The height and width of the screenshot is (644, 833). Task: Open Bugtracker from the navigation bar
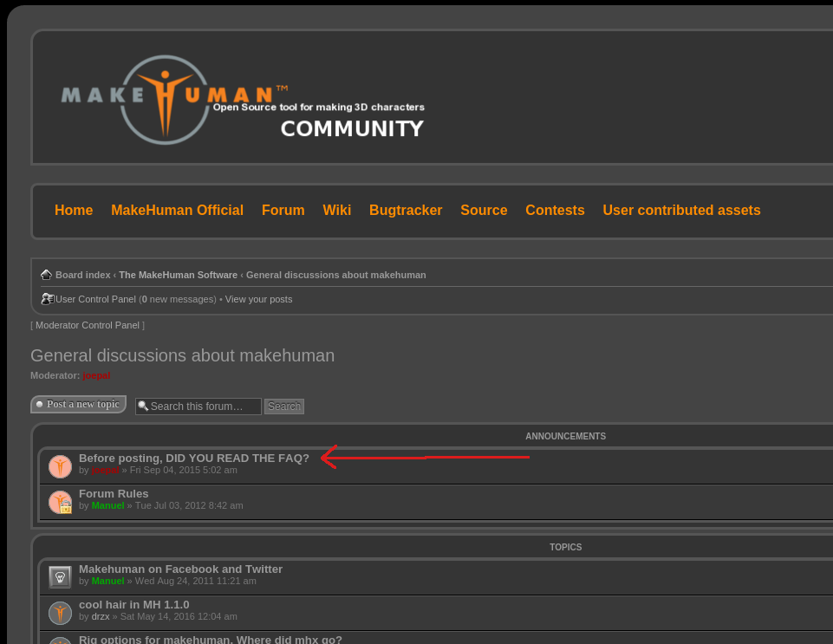(406, 211)
